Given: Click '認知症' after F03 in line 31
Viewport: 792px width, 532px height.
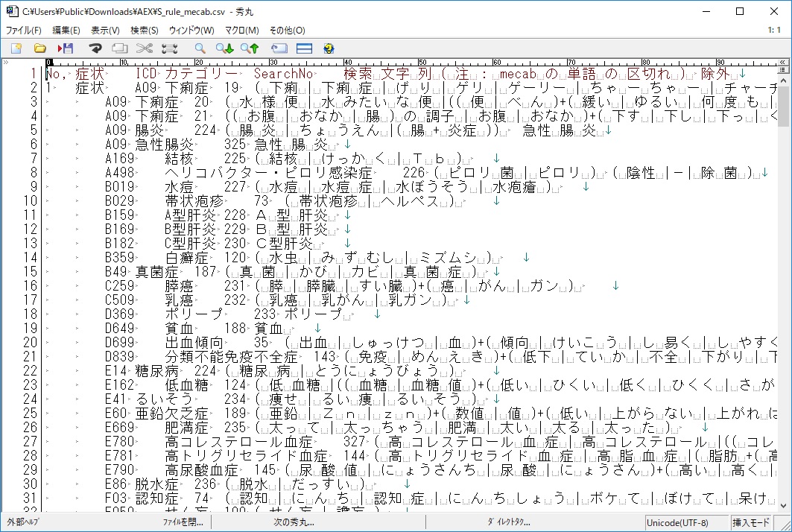Looking at the screenshot, I should click(x=156, y=498).
